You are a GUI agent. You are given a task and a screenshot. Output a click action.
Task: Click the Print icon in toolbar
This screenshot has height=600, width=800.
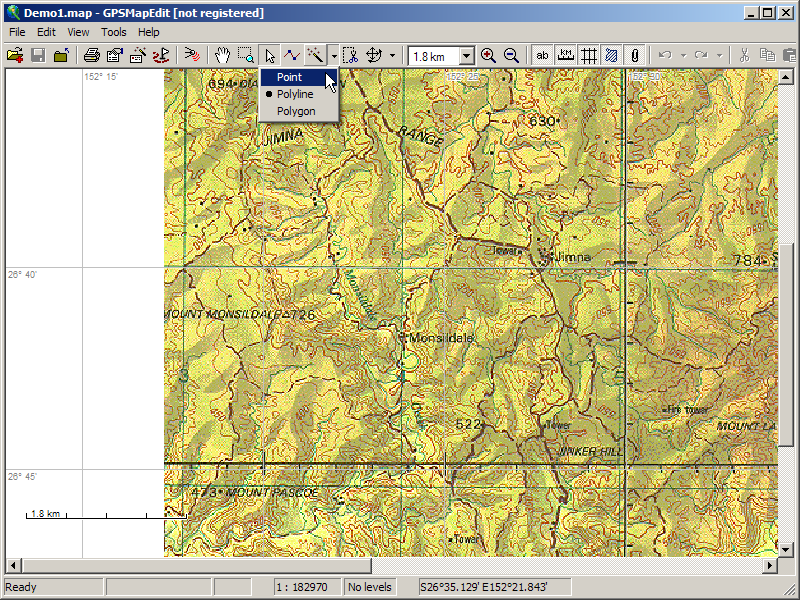91,55
